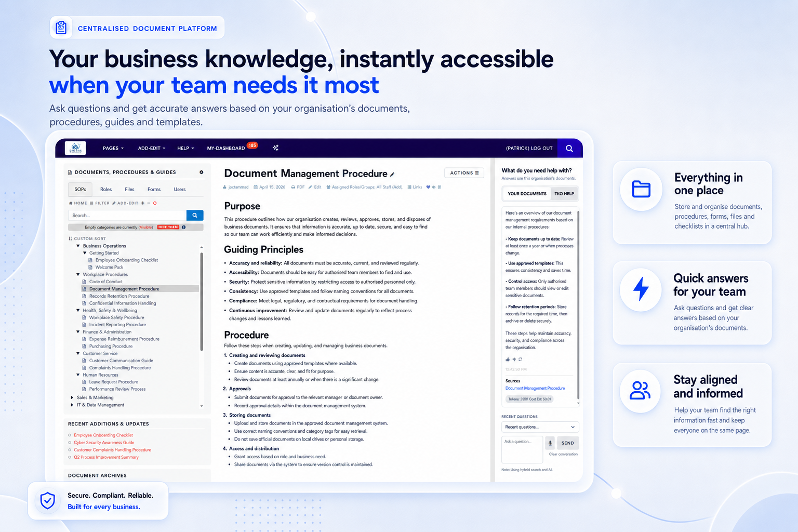Viewport: 798px width, 532px height.
Task: Click the Filter toolbar item
Action: tap(99, 203)
